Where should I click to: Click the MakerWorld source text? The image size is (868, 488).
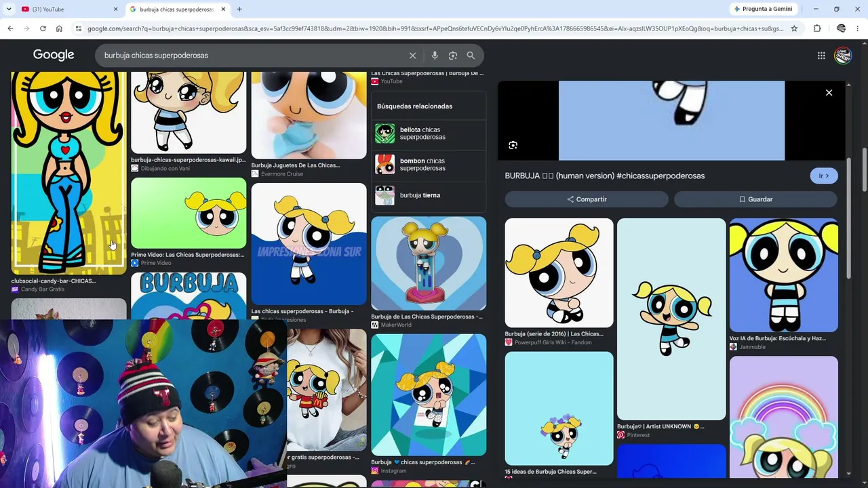coord(397,325)
